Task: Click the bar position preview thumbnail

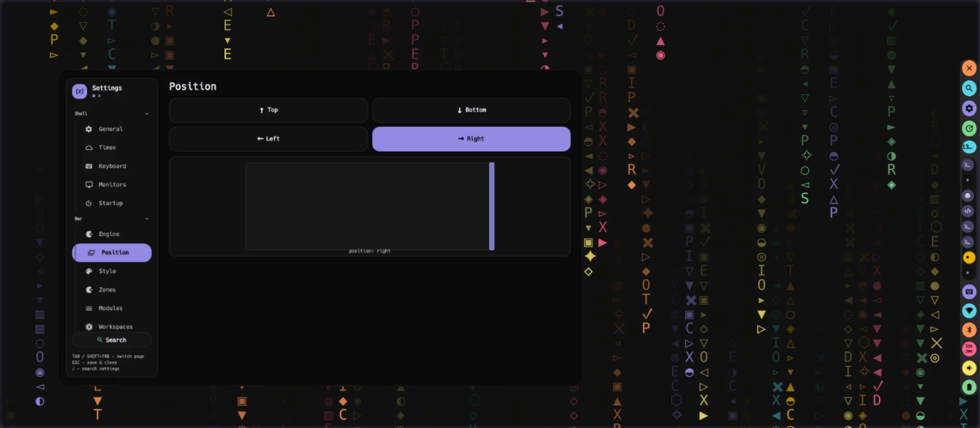Action: coord(370,207)
